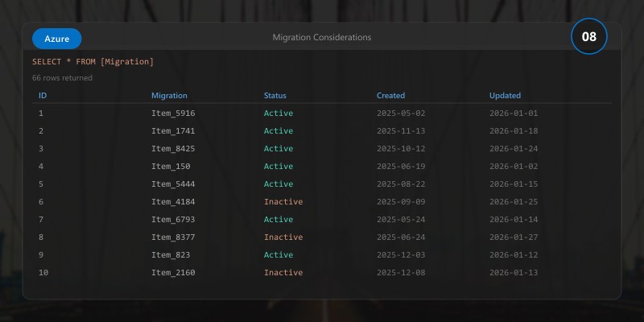Viewport: 644px width, 322px height.
Task: Click the Active status of Item_5444
Action: click(x=279, y=184)
